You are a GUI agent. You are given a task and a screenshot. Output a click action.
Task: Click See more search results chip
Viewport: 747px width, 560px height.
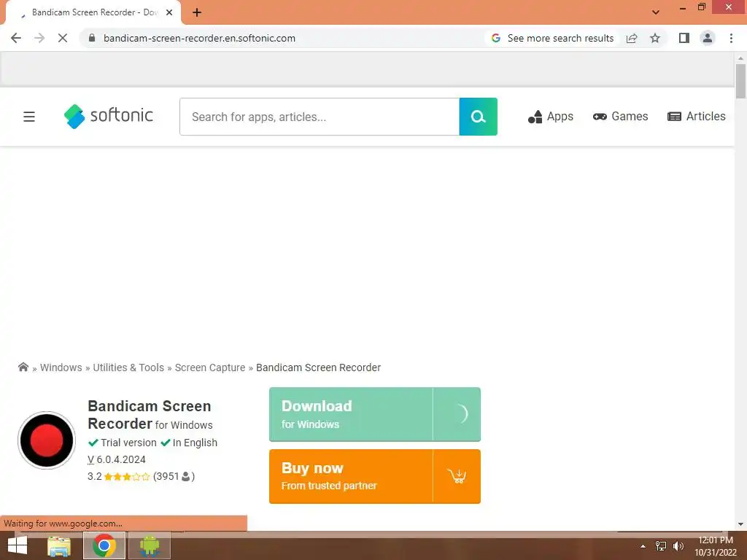pos(553,38)
